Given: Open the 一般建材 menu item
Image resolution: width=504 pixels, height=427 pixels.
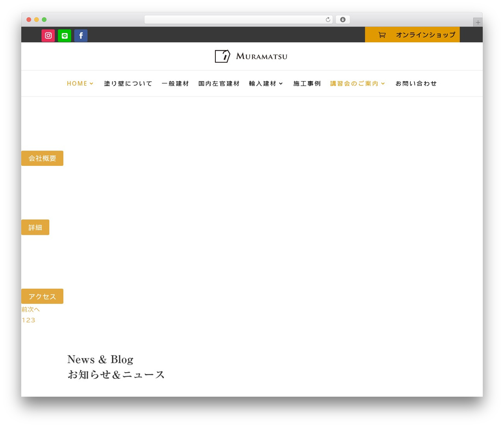Looking at the screenshot, I should click(x=175, y=84).
